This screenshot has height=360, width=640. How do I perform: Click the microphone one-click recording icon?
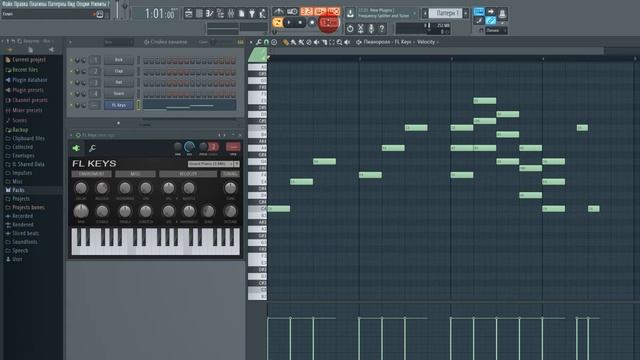tap(371, 29)
